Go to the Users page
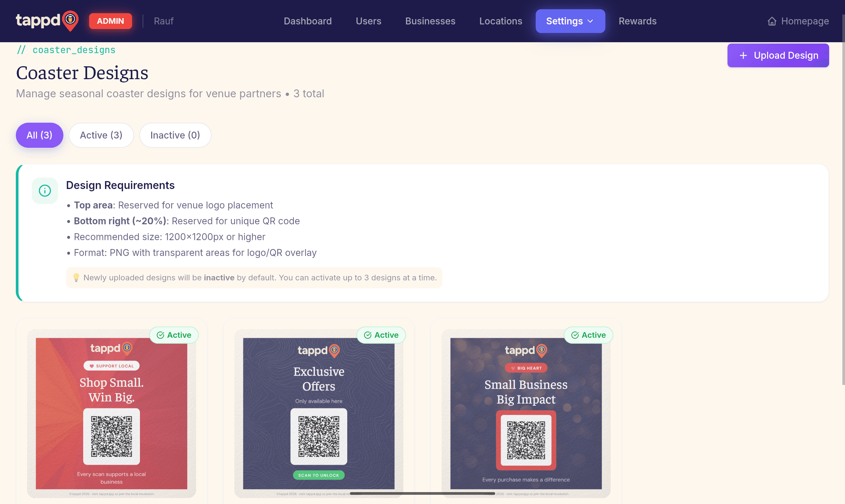This screenshot has width=845, height=504. [x=368, y=21]
